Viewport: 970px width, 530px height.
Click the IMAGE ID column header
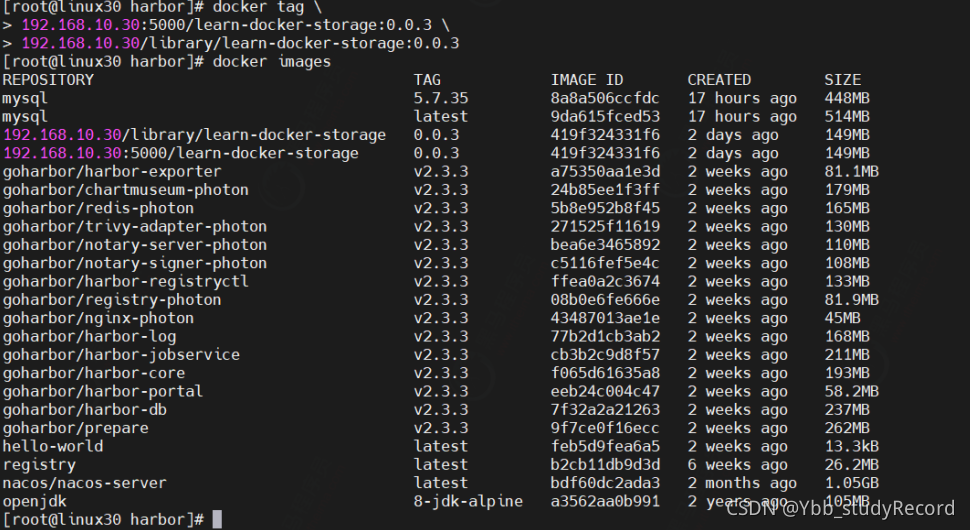point(587,80)
